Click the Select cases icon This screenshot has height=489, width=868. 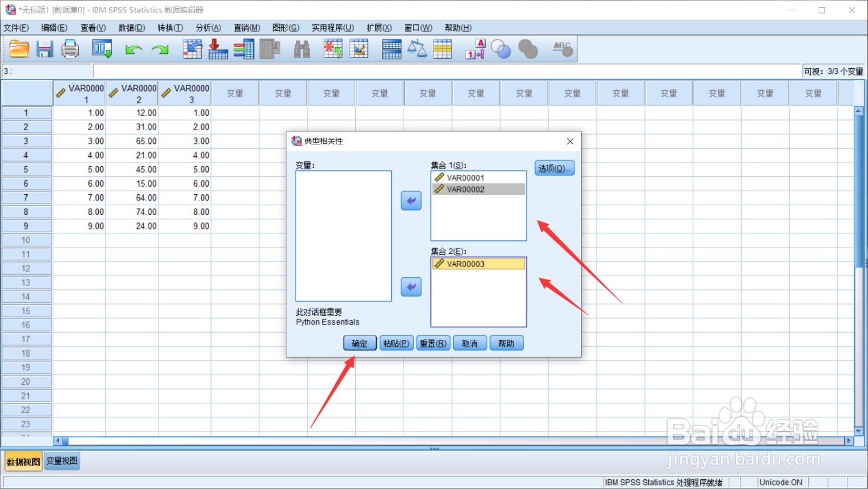coord(442,49)
